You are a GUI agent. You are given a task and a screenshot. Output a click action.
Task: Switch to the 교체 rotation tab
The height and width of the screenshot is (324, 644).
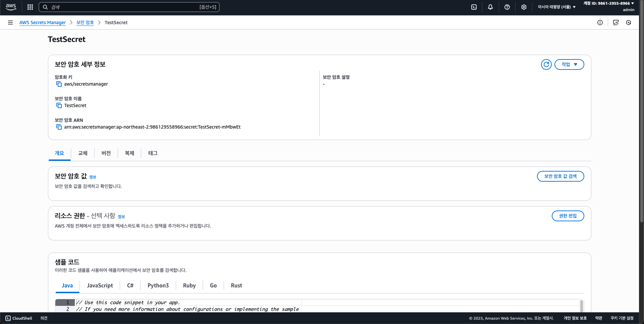[83, 153]
